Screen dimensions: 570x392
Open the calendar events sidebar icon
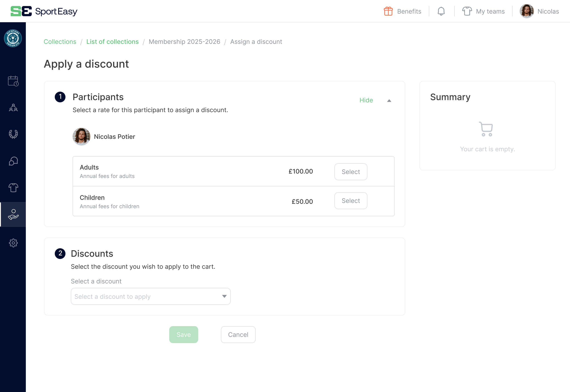pos(13,81)
